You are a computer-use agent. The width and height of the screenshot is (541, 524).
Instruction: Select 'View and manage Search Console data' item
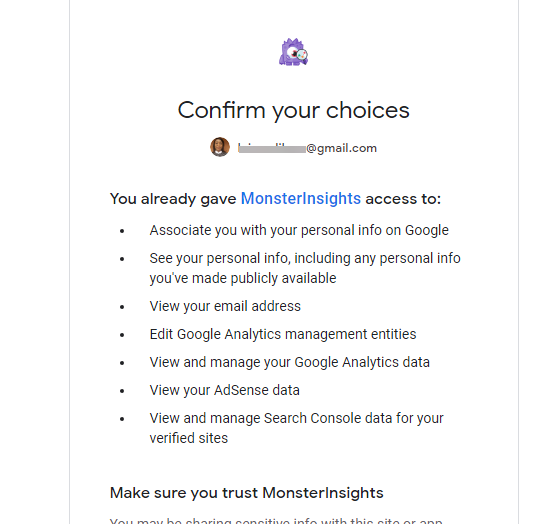(296, 428)
